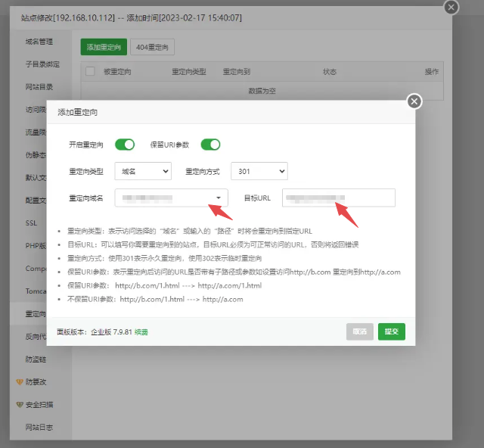The image size is (484, 448).
Task: Open the 续费 renewal link
Action: pos(141,332)
